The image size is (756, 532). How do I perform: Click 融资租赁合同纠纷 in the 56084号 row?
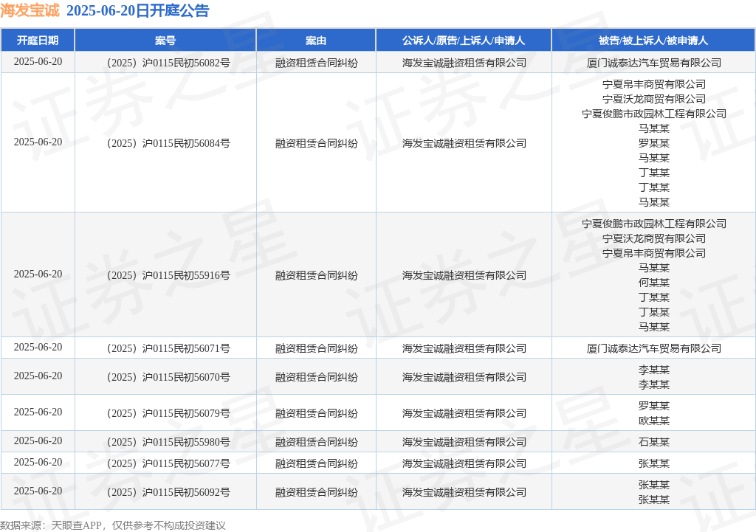[x=316, y=143]
